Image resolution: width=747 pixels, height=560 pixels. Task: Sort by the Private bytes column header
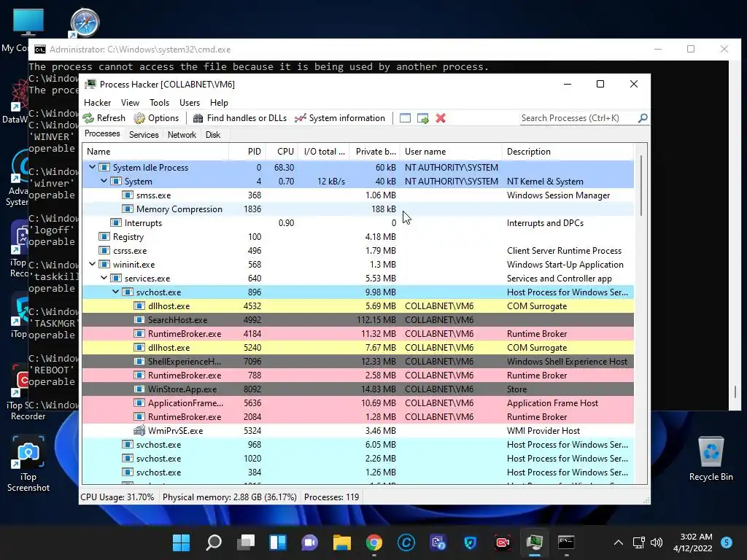click(x=374, y=152)
